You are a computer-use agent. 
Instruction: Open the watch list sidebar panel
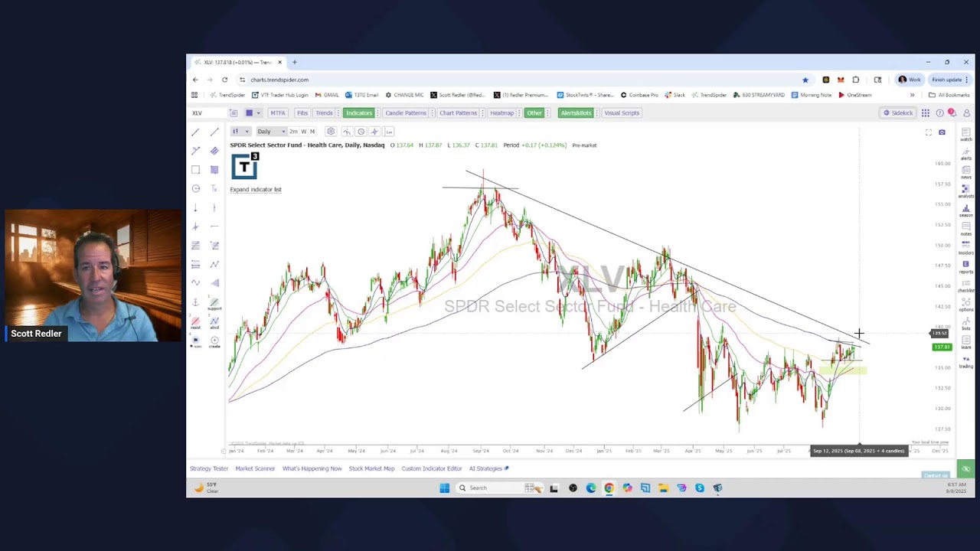click(966, 135)
